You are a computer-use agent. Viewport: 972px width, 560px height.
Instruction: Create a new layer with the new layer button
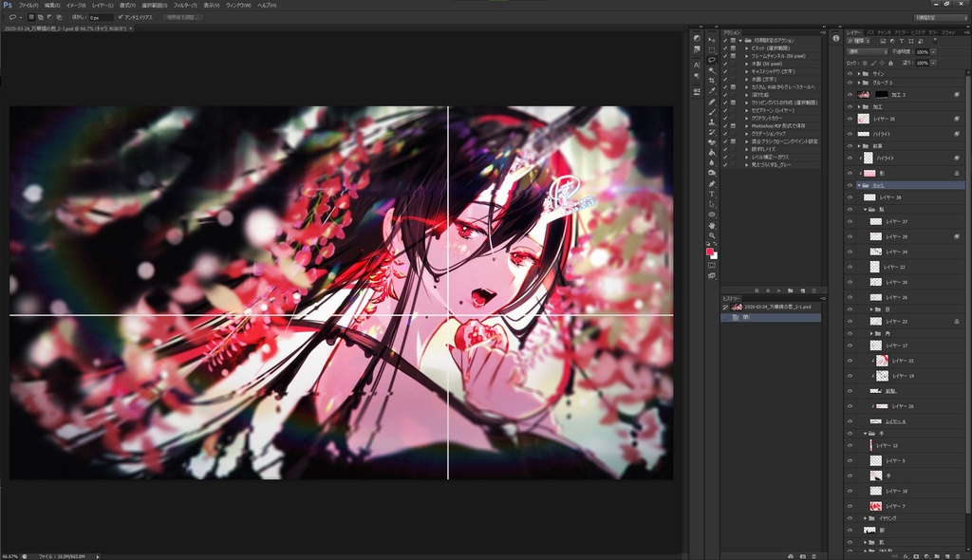(948, 556)
